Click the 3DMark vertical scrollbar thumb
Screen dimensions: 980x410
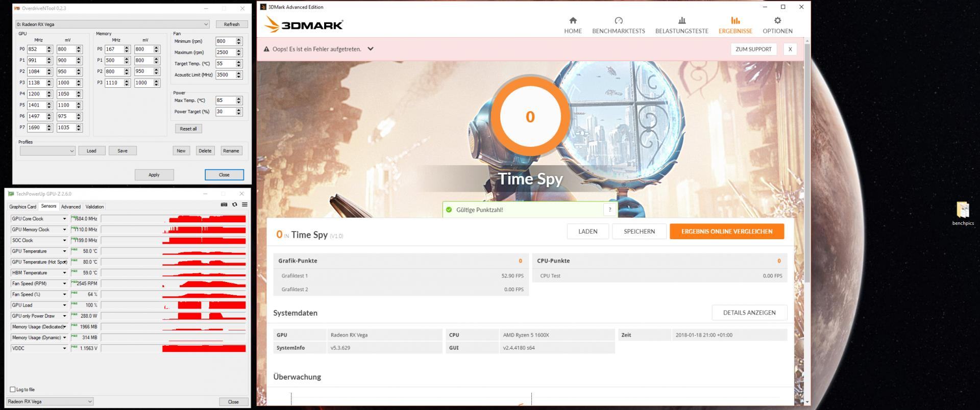click(x=807, y=163)
